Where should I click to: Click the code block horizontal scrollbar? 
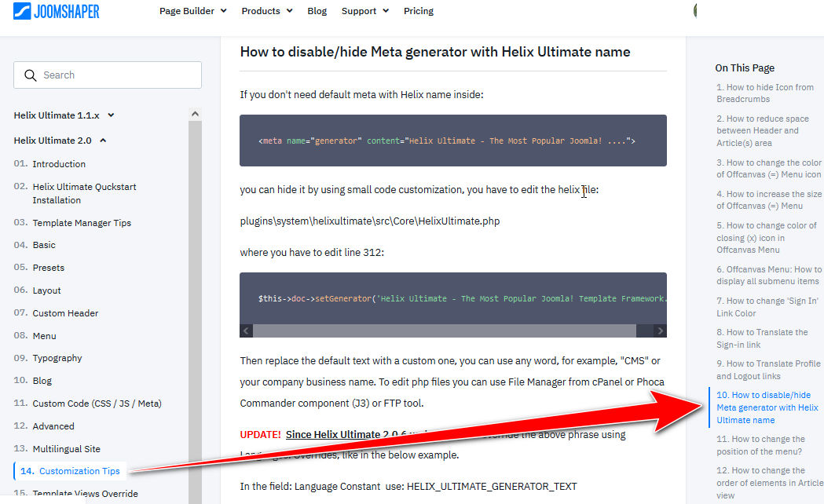[x=445, y=331]
